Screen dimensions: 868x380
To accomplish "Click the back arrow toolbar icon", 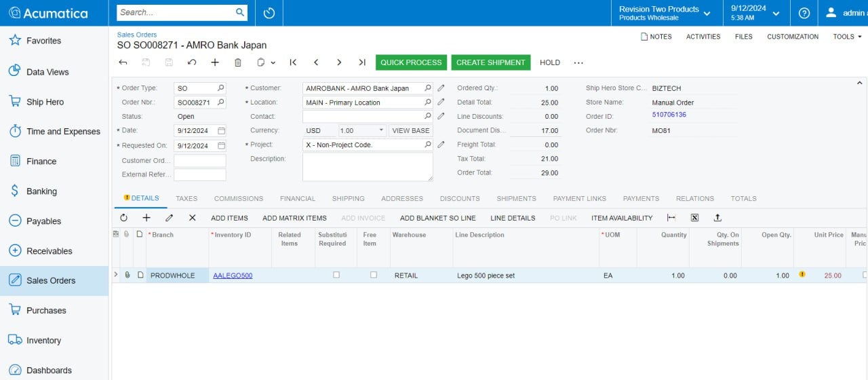I will tap(123, 62).
